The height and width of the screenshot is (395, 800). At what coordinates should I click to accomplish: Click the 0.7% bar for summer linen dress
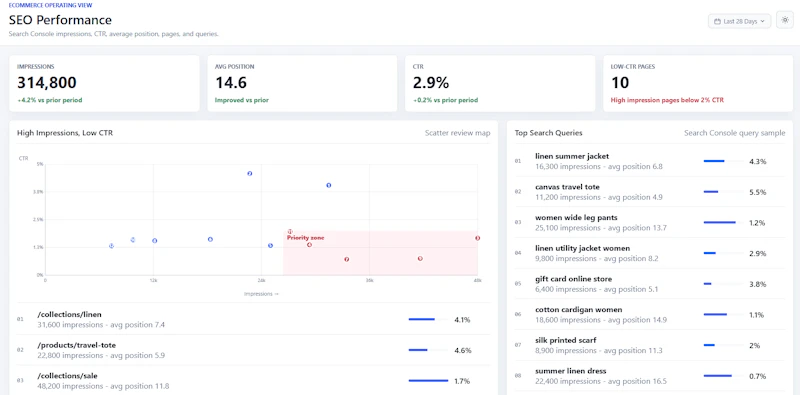pos(723,376)
